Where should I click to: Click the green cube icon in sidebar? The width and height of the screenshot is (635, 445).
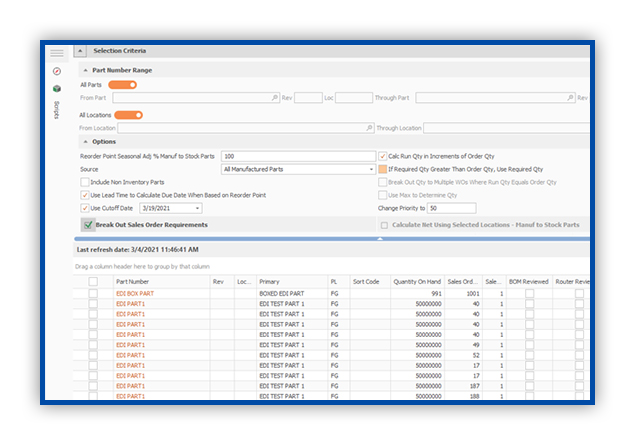[57, 89]
